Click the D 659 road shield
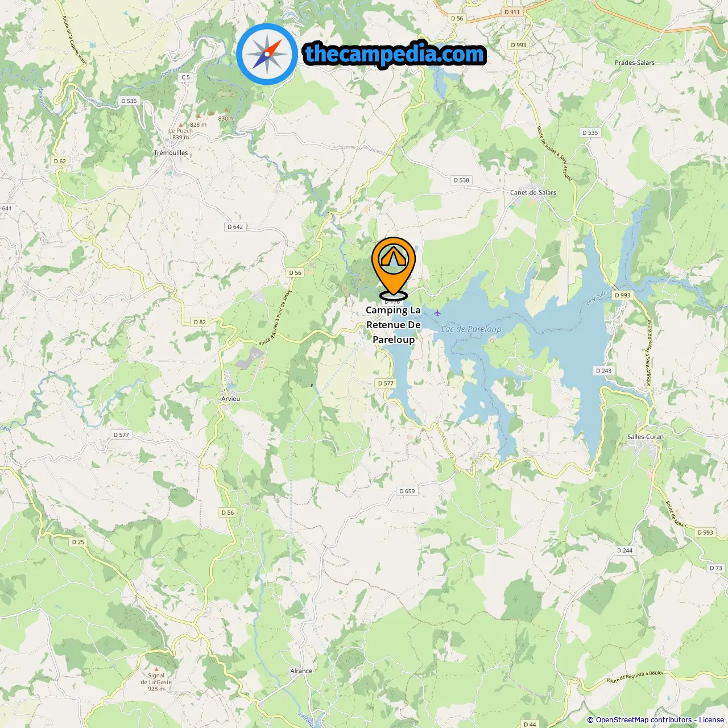This screenshot has height=728, width=728. [x=407, y=491]
